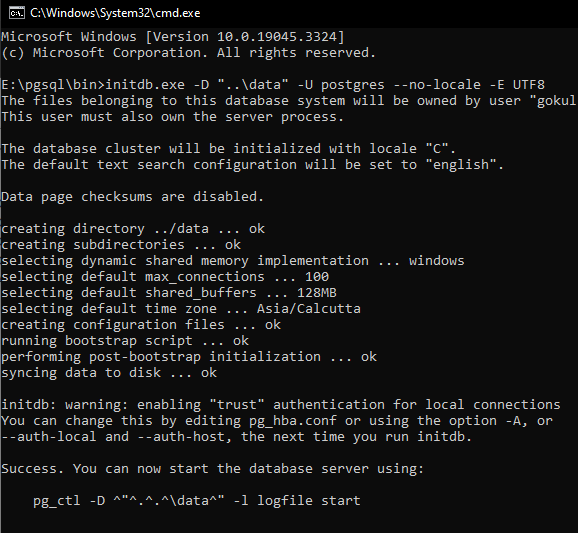Click the "Data page checksums are disabled" line
578x533 pixels.
(133, 196)
